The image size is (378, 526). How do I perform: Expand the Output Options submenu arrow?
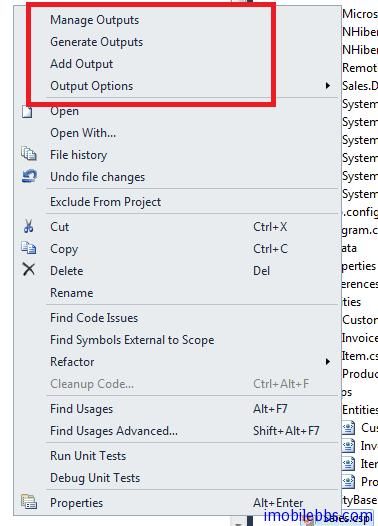328,86
